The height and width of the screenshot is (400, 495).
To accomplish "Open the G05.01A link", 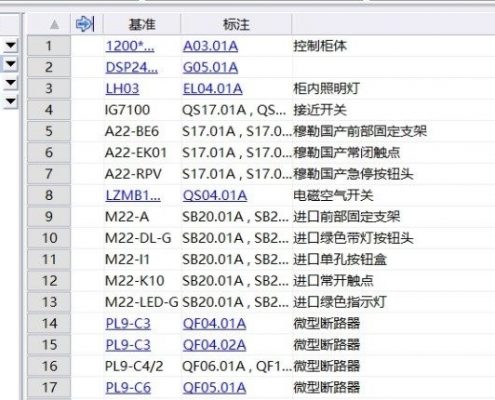I will click(210, 68).
